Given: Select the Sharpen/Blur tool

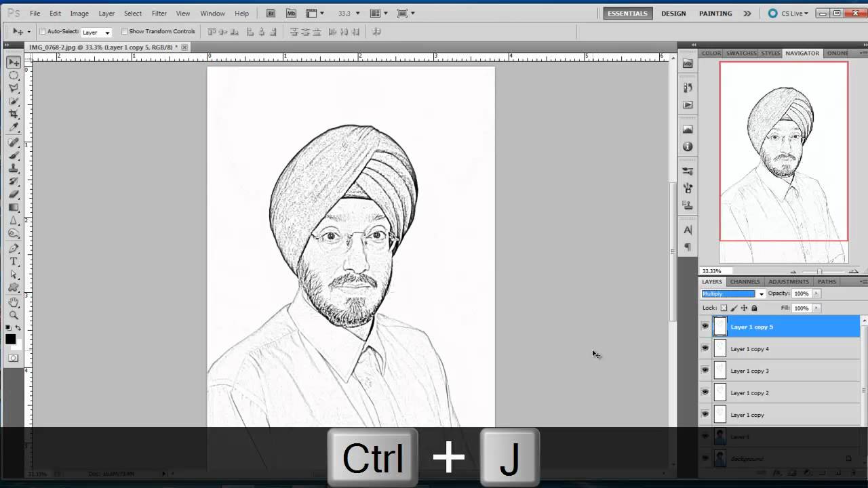Looking at the screenshot, I should click(x=14, y=220).
